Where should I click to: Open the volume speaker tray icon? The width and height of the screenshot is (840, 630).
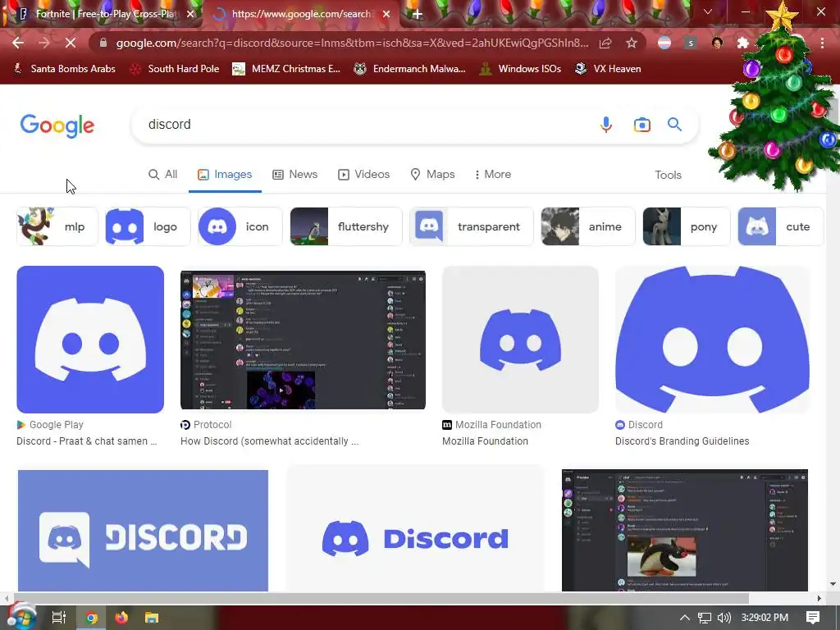[724, 618]
